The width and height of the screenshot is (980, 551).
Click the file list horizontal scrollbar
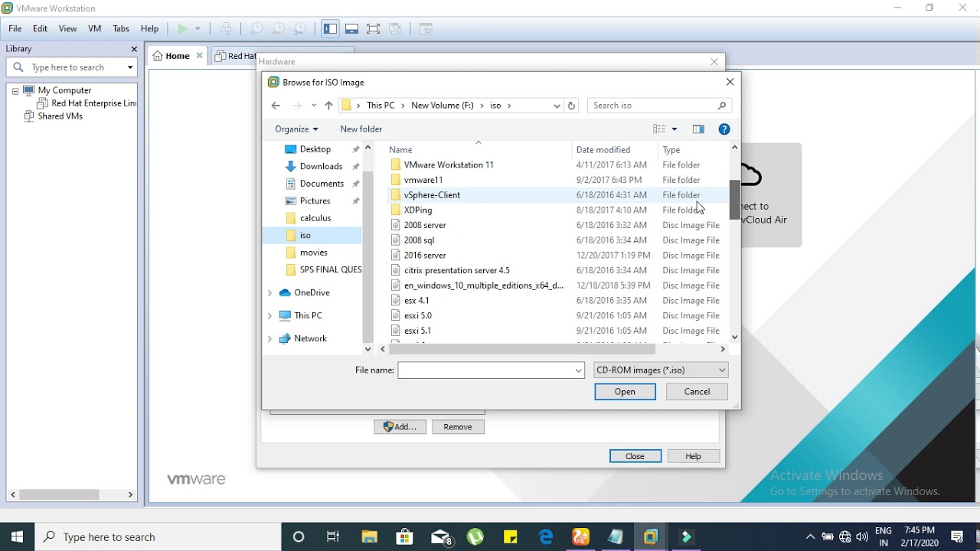(522, 349)
